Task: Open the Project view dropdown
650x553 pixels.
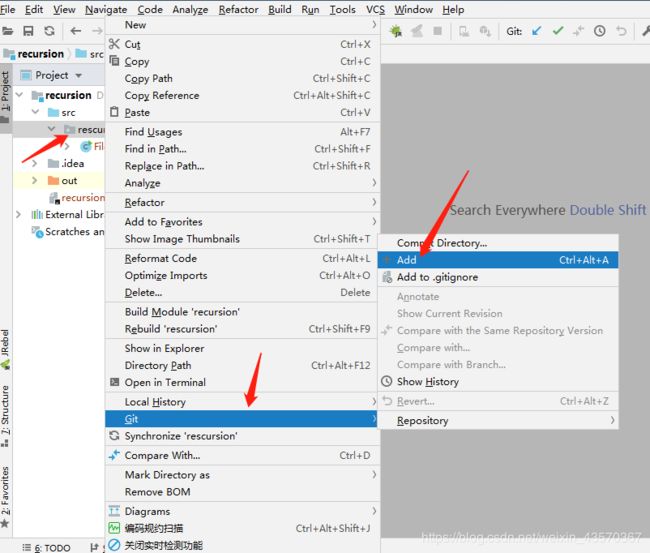Action: click(x=78, y=75)
